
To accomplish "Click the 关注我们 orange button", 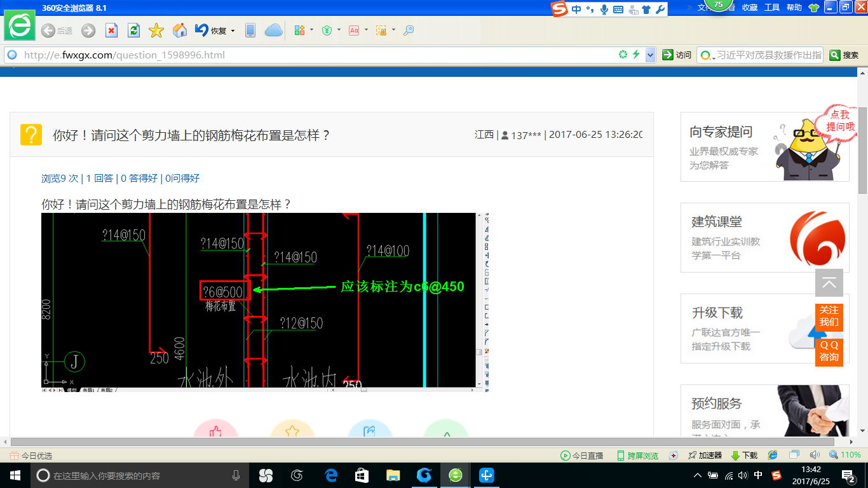I will pyautogui.click(x=829, y=316).
